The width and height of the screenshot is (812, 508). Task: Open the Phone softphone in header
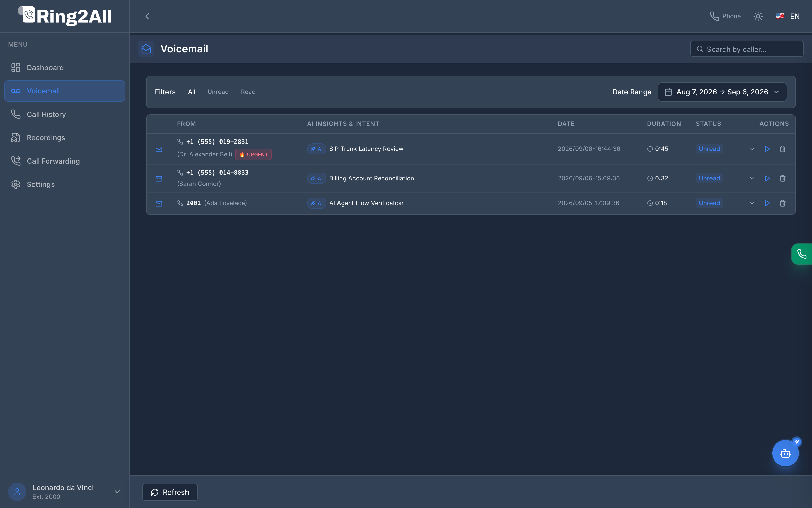point(725,16)
